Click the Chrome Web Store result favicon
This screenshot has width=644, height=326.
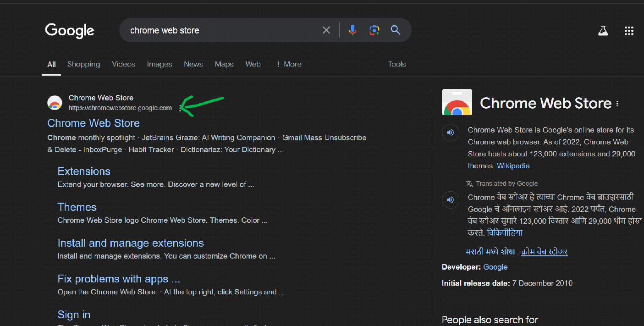pos(55,103)
